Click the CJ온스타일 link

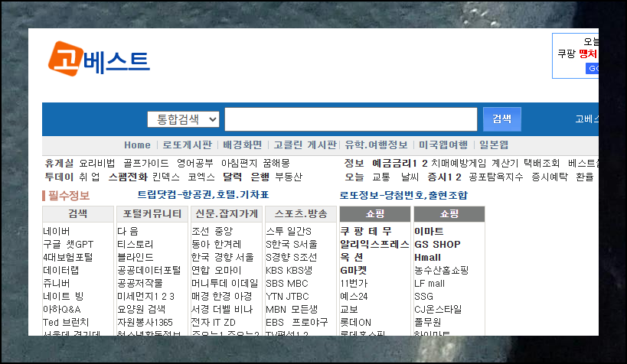(438, 309)
